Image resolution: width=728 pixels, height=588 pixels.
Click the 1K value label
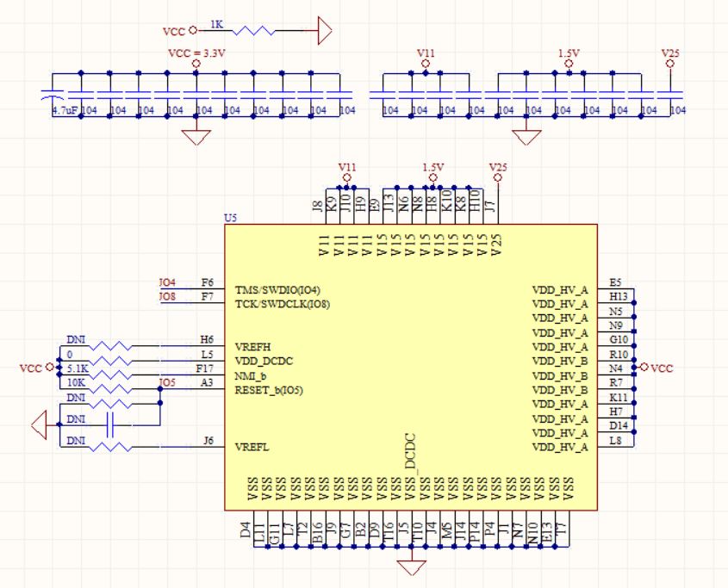[x=216, y=24]
